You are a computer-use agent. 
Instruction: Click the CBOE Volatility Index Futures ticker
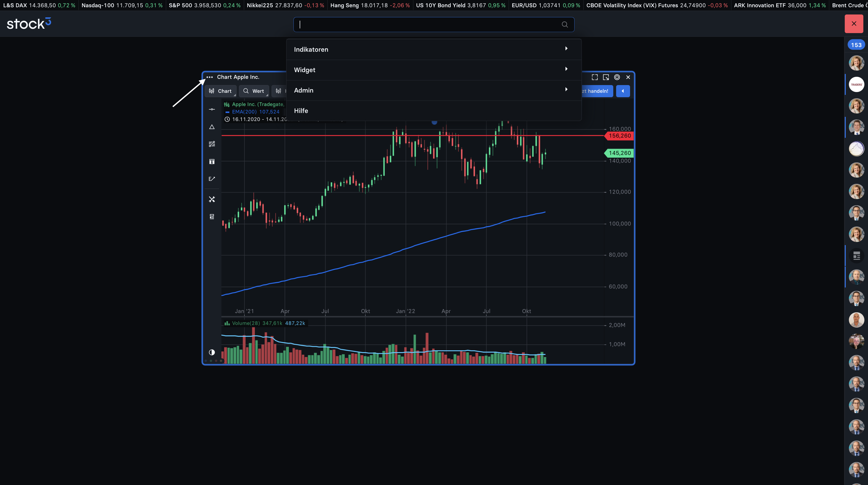coord(657,5)
